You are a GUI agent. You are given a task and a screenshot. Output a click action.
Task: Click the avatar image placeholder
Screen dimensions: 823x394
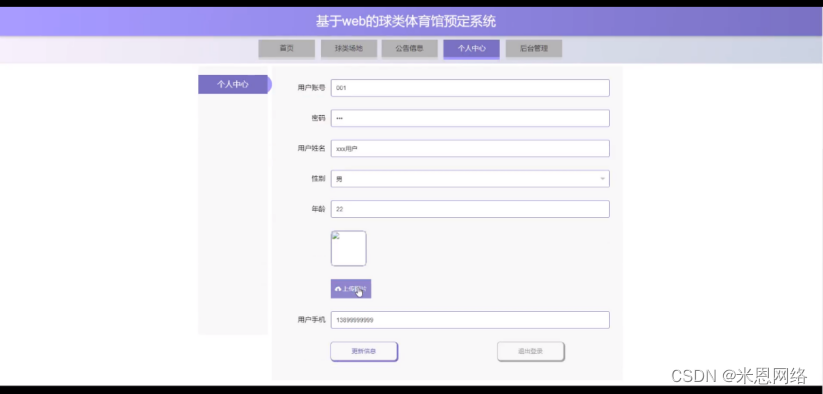tap(349, 248)
